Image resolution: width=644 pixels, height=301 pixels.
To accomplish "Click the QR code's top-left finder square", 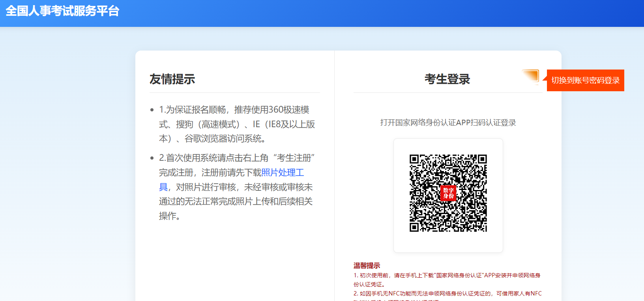I will (x=414, y=159).
